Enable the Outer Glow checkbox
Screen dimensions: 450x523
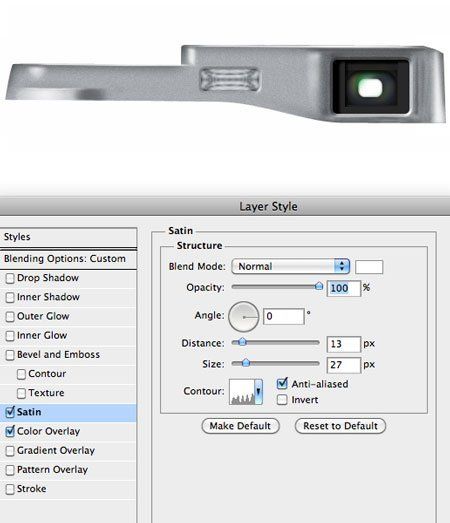coord(10,317)
